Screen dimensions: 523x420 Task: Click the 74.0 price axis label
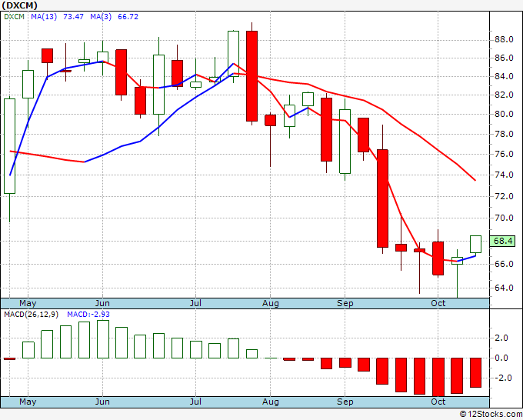[x=503, y=175]
